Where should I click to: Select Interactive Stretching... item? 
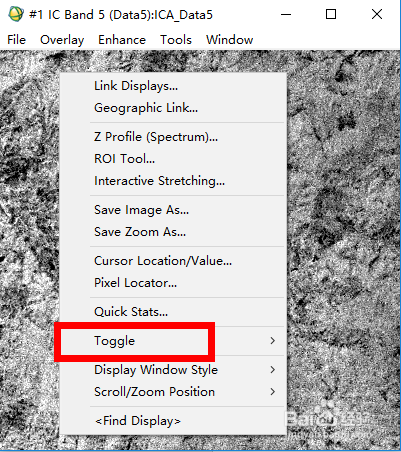173,181
